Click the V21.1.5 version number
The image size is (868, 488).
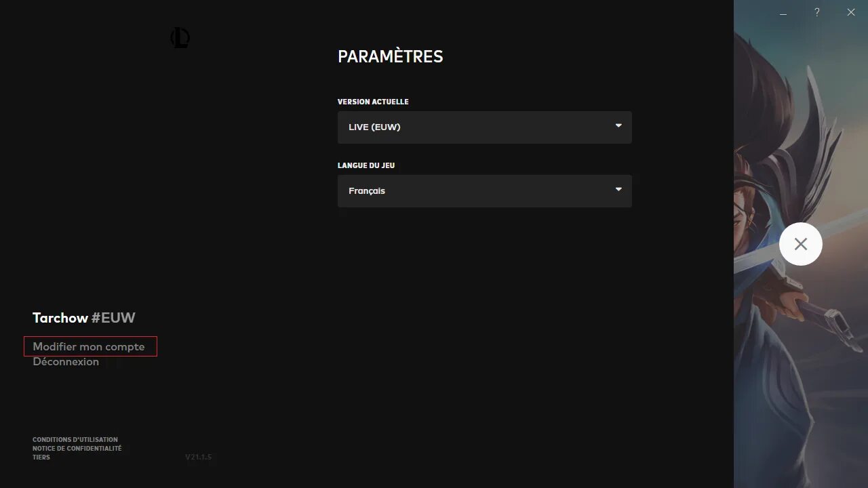pyautogui.click(x=199, y=457)
